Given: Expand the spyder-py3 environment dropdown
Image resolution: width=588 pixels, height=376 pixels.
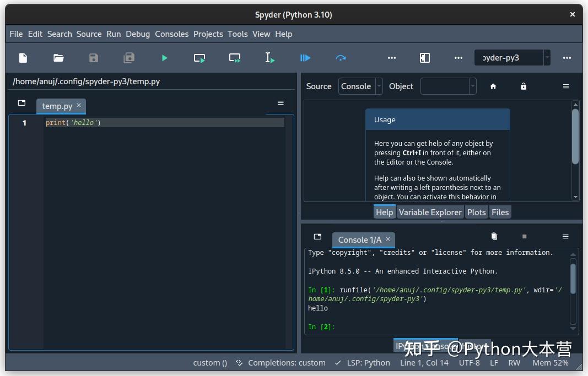Looking at the screenshot, I should (x=546, y=57).
